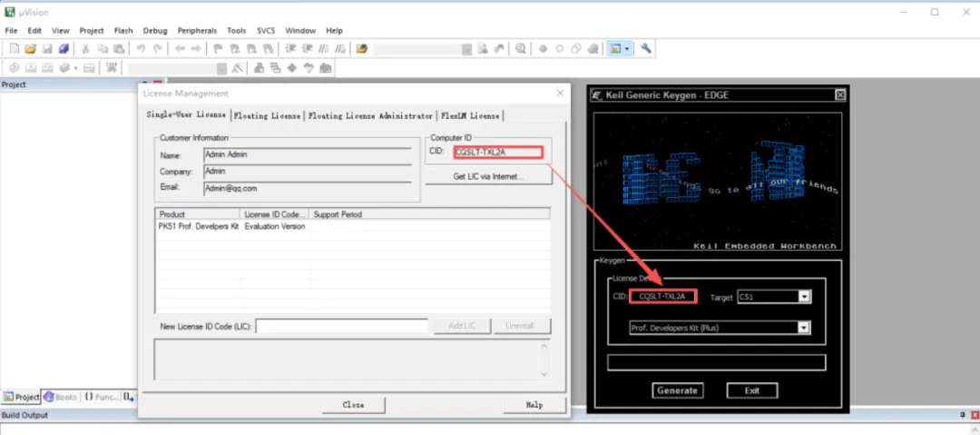This screenshot has width=980, height=435.
Task: Click the New file toolbar icon
Action: point(15,49)
